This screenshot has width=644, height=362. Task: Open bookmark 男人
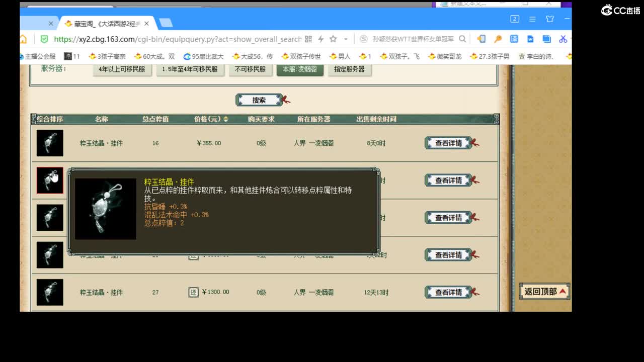point(340,56)
